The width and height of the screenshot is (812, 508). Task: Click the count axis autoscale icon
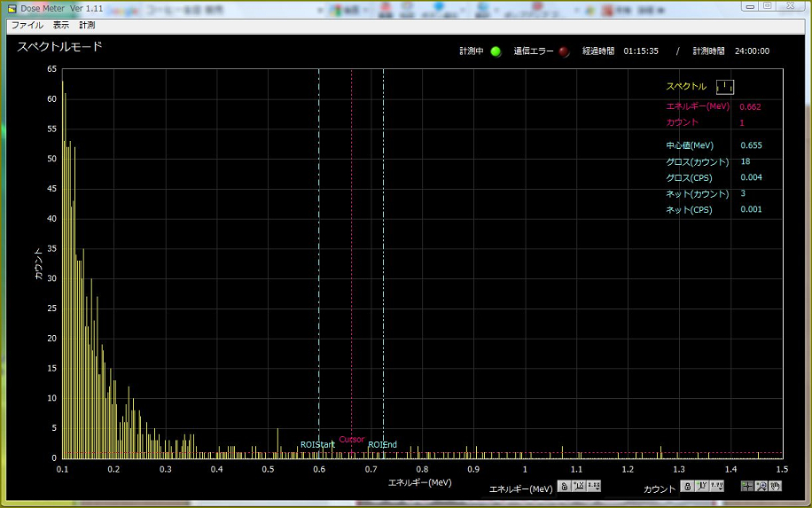pos(701,486)
